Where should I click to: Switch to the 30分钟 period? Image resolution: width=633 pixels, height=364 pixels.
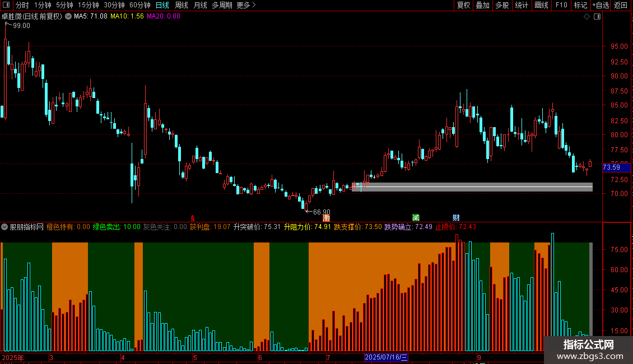114,5
